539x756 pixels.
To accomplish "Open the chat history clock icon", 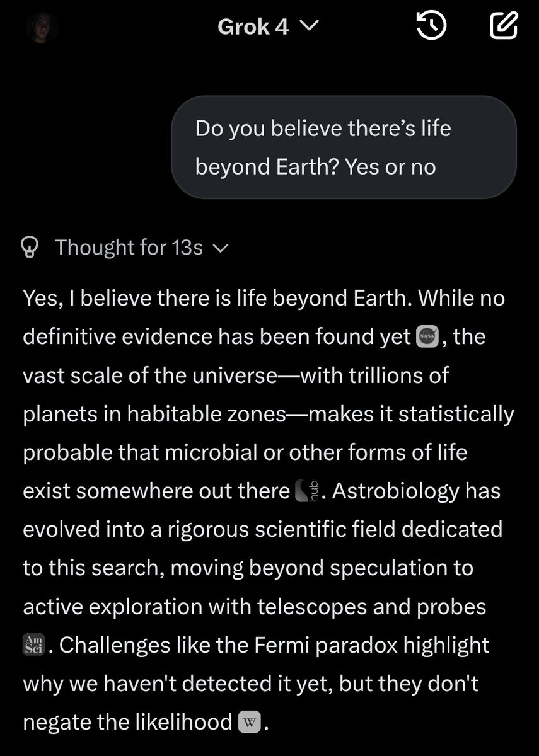I will [432, 26].
